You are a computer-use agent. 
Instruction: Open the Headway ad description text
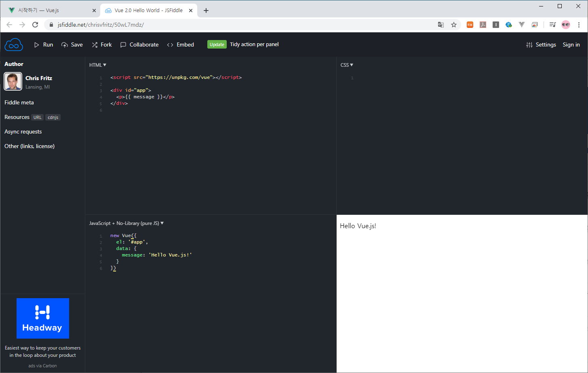[43, 352]
